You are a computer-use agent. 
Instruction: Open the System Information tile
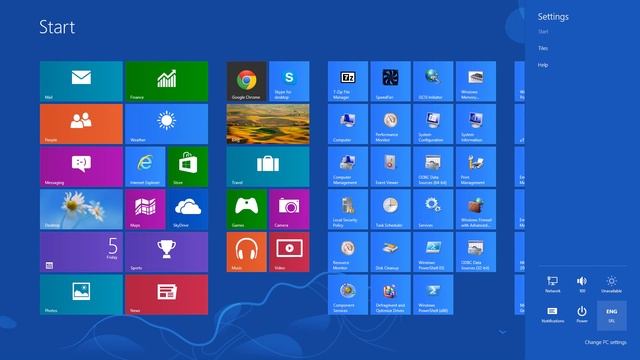476,124
